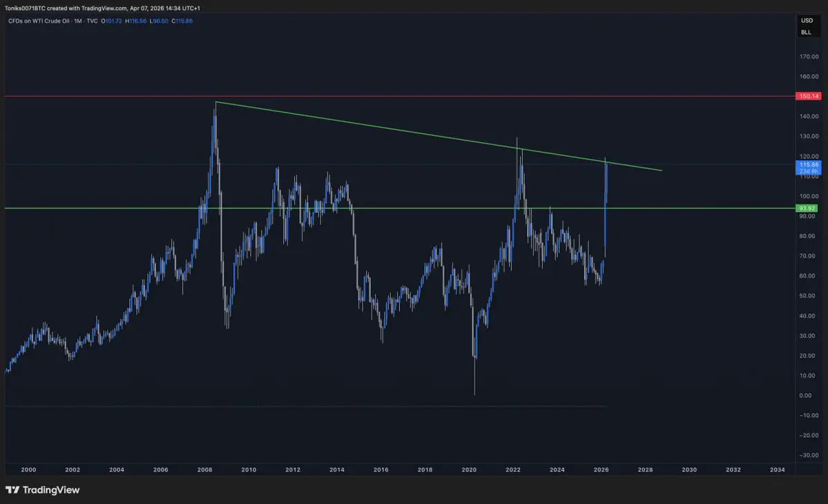Click the 2028 year label on time axis
828x504 pixels.
645,469
